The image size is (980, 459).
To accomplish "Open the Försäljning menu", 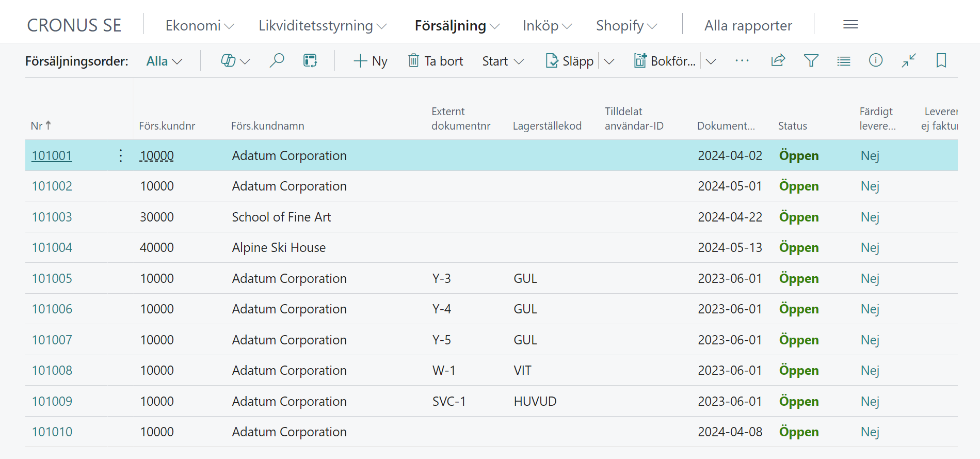I will click(x=457, y=25).
